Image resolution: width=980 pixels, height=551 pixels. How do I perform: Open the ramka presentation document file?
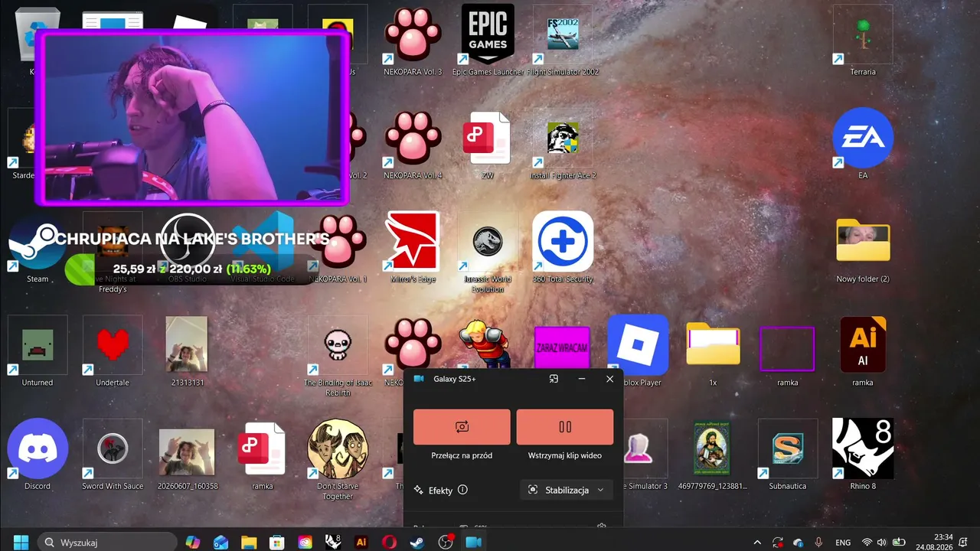[263, 455]
